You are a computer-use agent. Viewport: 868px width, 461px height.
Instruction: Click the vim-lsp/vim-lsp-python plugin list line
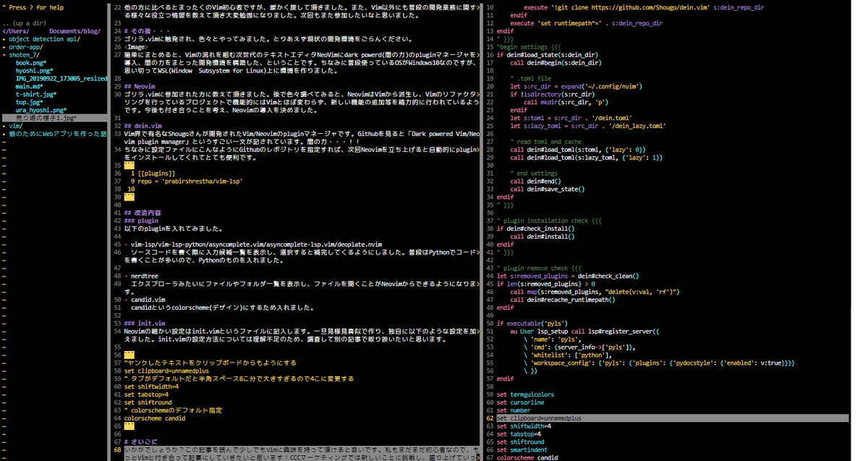pyautogui.click(x=253, y=244)
